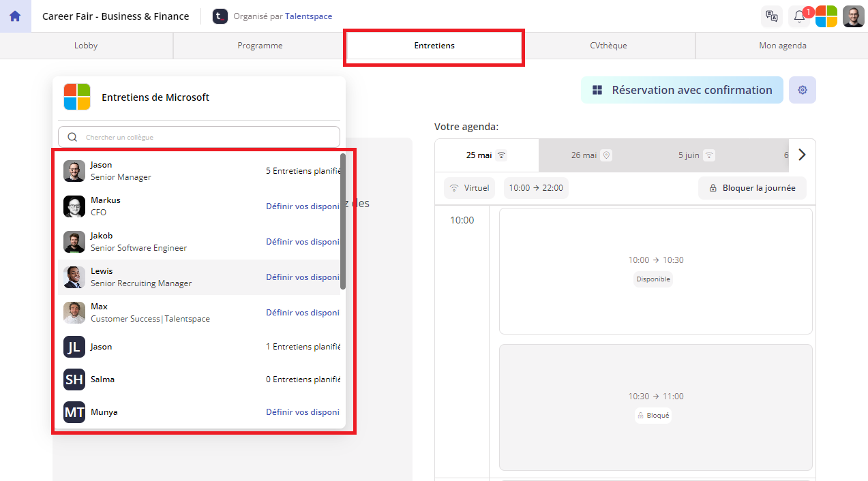Open 1 Entretiens planifiés entry
The width and height of the screenshot is (868, 481).
click(x=303, y=347)
